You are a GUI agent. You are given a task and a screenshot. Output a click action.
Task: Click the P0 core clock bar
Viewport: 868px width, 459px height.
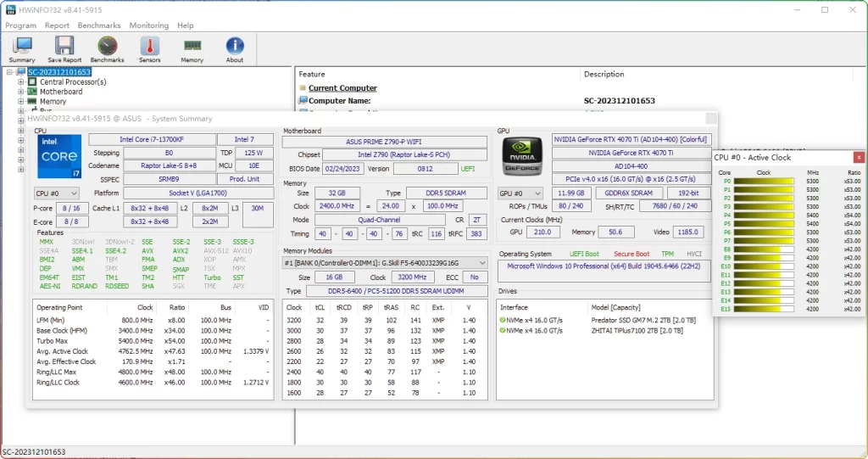pos(764,182)
